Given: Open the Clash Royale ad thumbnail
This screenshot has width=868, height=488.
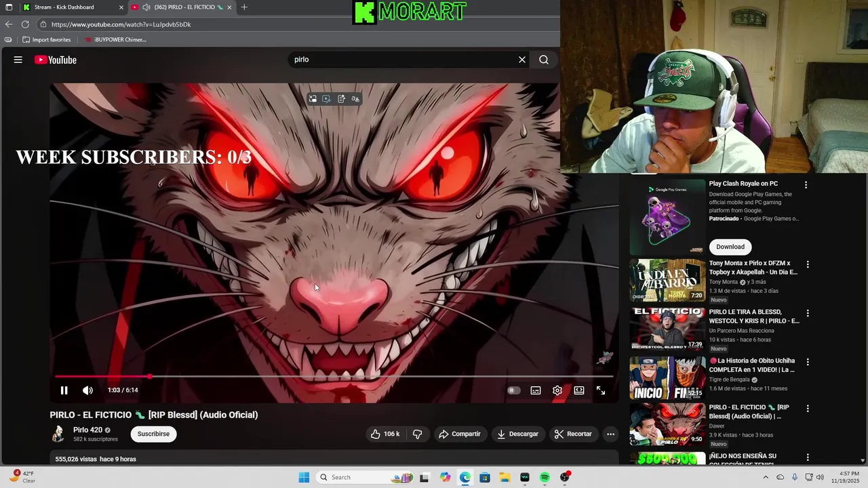Looking at the screenshot, I should (x=667, y=217).
